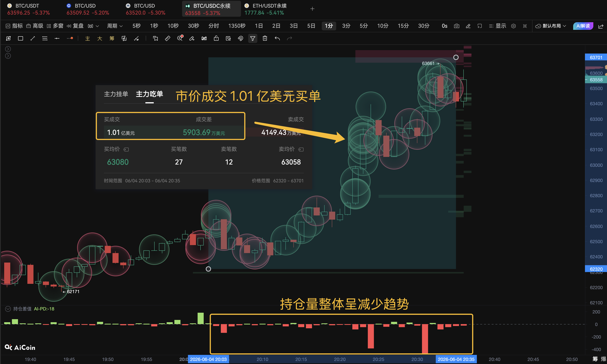Toggle the 大 large-order indicator

pyautogui.click(x=100, y=39)
